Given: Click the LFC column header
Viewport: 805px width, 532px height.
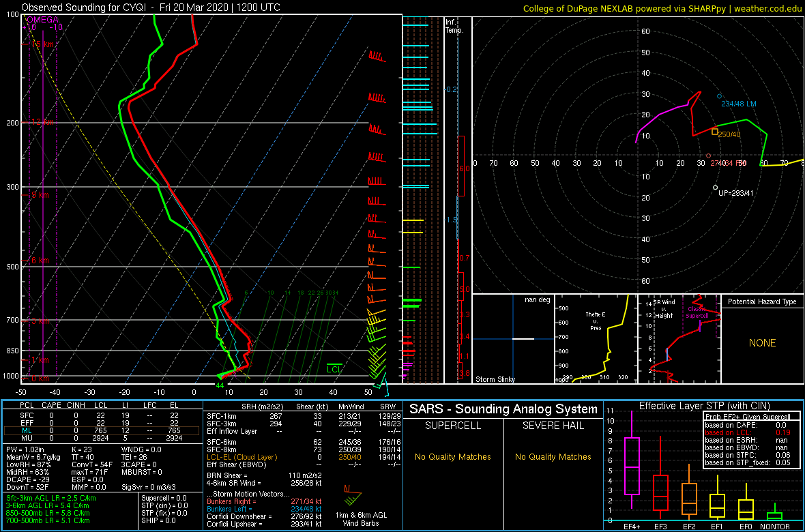Looking at the screenshot, I should point(150,406).
